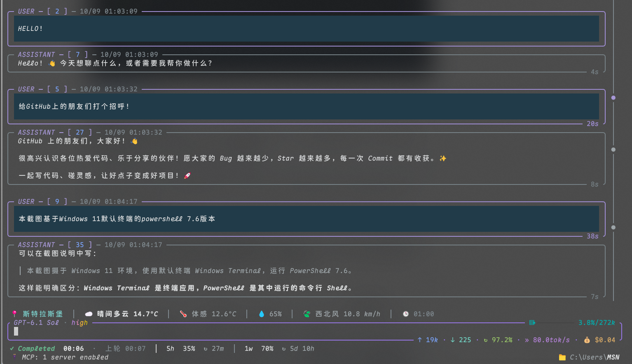Click the down arrow beside 225

(x=452, y=340)
